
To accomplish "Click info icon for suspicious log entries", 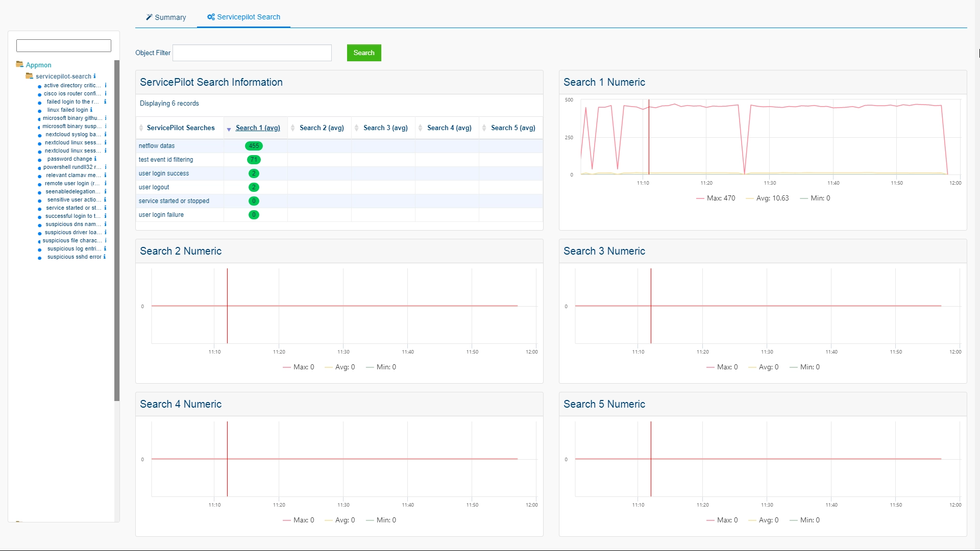I will 106,249.
